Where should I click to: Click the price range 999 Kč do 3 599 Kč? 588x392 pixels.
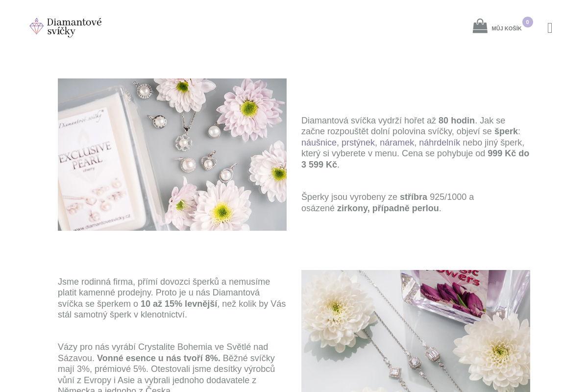[x=416, y=159]
